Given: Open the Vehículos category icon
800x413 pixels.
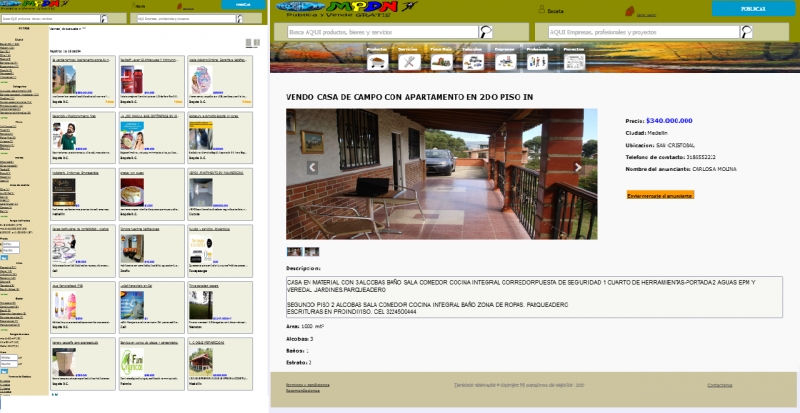Looking at the screenshot, I should [473, 62].
